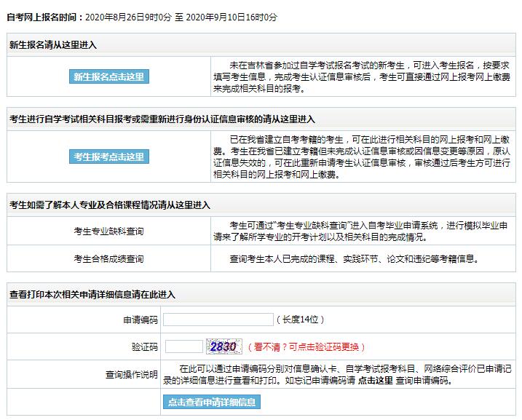Select the 验证码 field label
The height and width of the screenshot is (420, 522).
[x=144, y=347]
